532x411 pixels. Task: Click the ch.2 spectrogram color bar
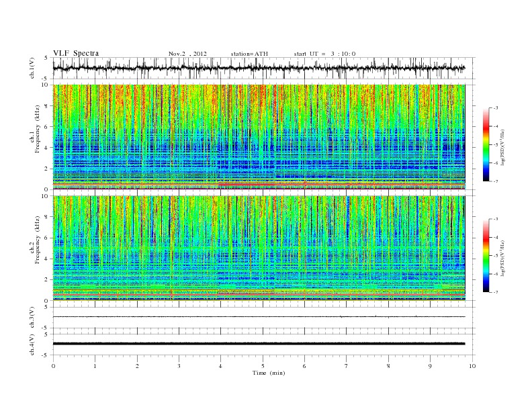click(x=486, y=256)
